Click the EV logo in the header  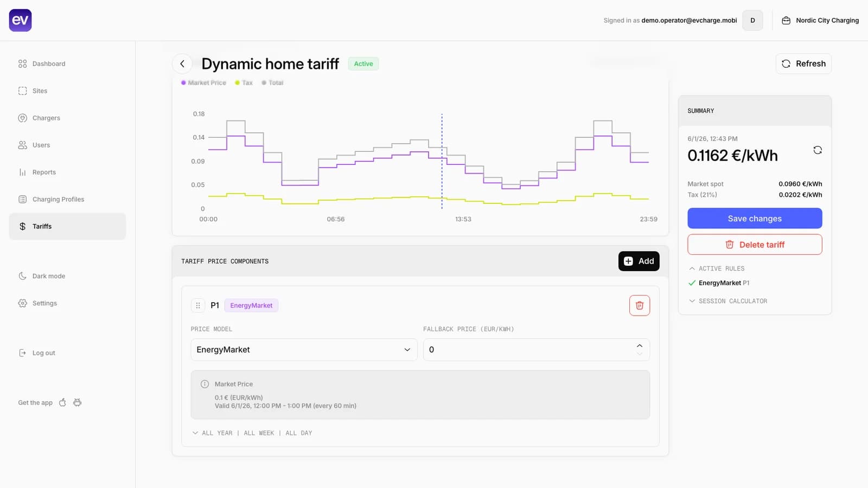[20, 20]
